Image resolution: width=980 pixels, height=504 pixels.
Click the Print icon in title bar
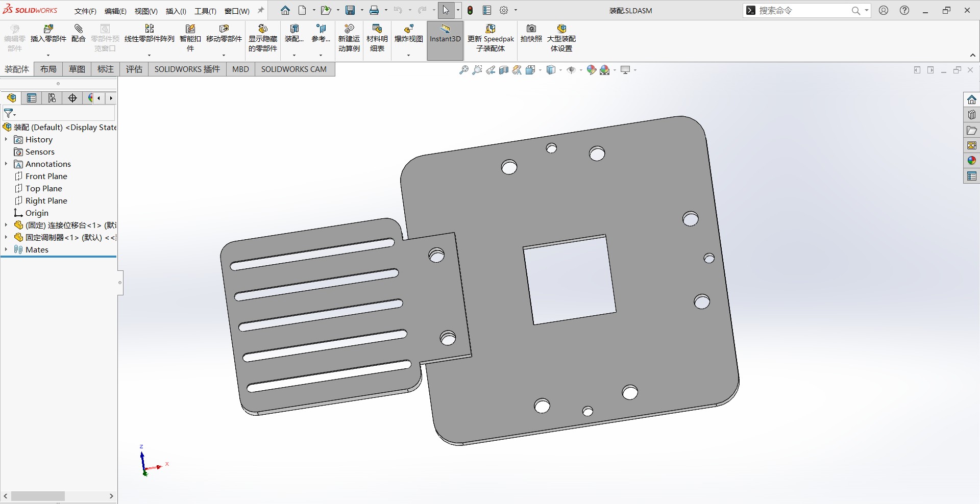tap(374, 10)
